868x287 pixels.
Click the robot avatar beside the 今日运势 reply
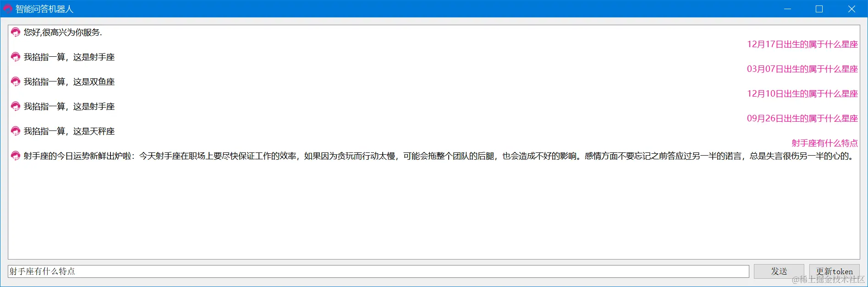point(16,156)
